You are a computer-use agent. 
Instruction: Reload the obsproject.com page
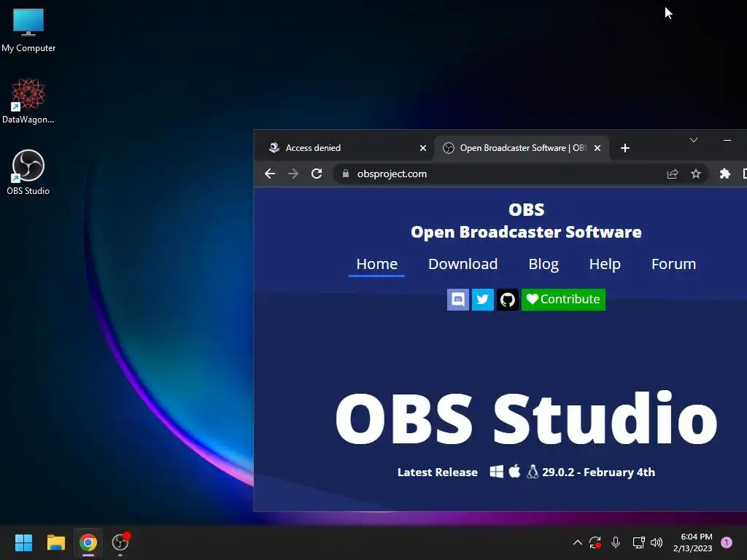coord(317,174)
